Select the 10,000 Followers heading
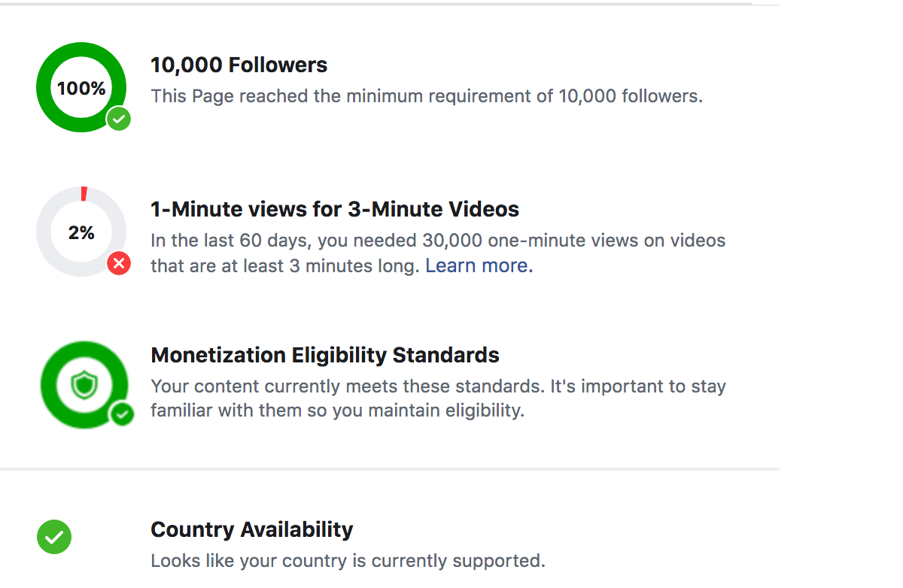The image size is (903, 588). [239, 65]
